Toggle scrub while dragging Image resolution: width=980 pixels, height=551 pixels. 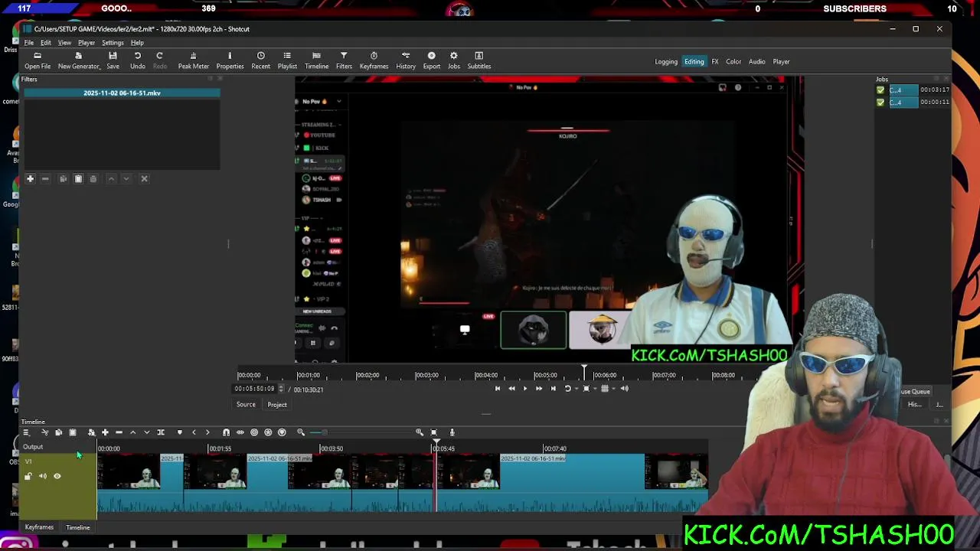tap(240, 432)
